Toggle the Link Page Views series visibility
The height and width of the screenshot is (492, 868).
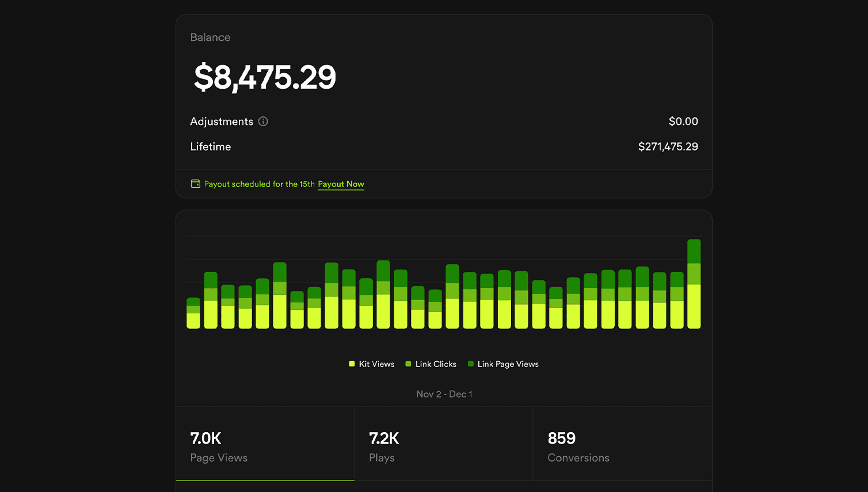[x=502, y=364]
